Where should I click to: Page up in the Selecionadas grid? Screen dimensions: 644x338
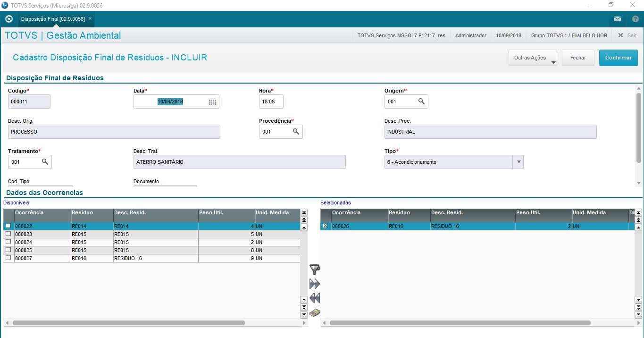tap(638, 220)
